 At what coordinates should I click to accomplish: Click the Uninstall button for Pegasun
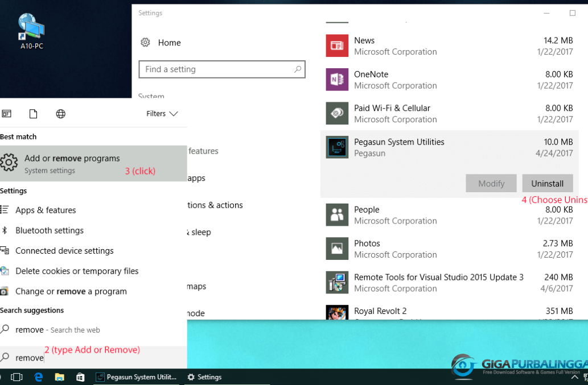click(x=547, y=184)
